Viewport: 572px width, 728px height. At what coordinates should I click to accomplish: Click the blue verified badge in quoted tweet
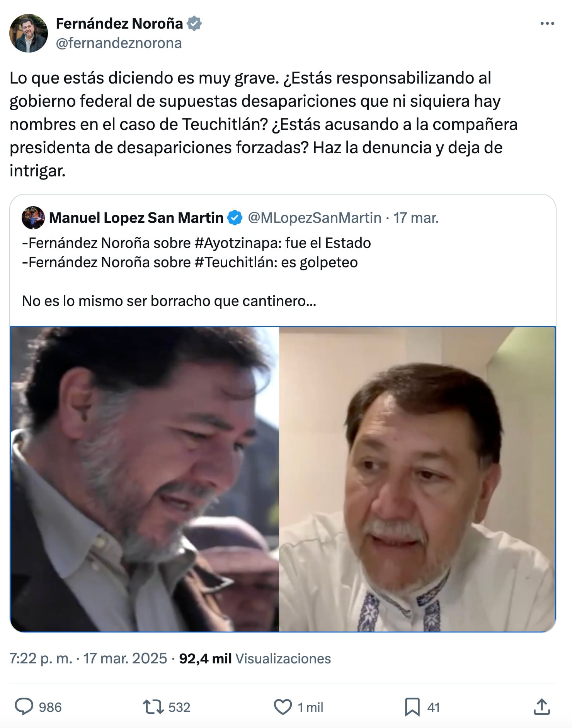[x=235, y=218]
